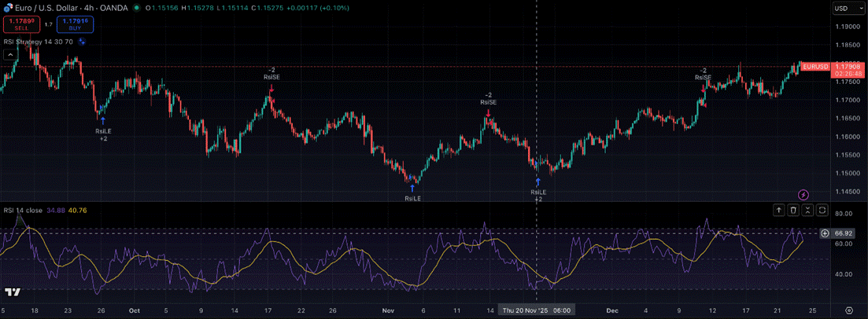Image resolution: width=868 pixels, height=319 pixels.
Task: Move RSI pane up with arrow icon
Action: (x=779, y=210)
